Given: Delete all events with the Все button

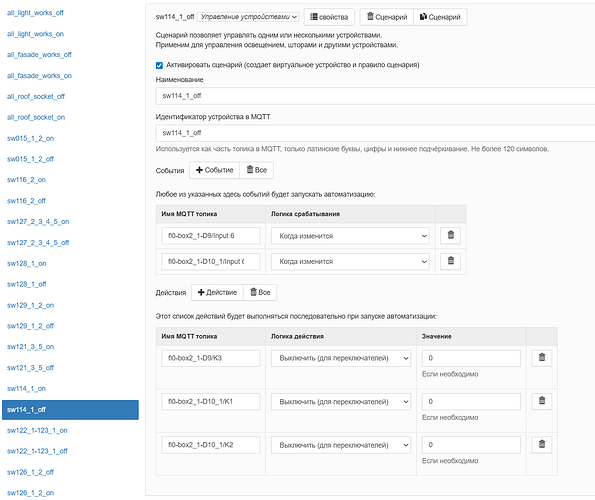Looking at the screenshot, I should point(257,170).
